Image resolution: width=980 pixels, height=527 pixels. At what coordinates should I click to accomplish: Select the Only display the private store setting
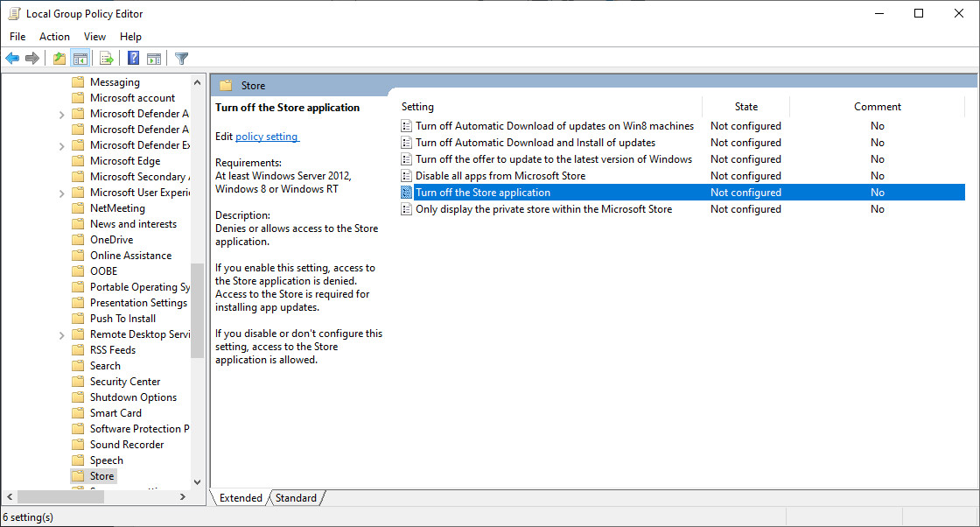point(549,208)
